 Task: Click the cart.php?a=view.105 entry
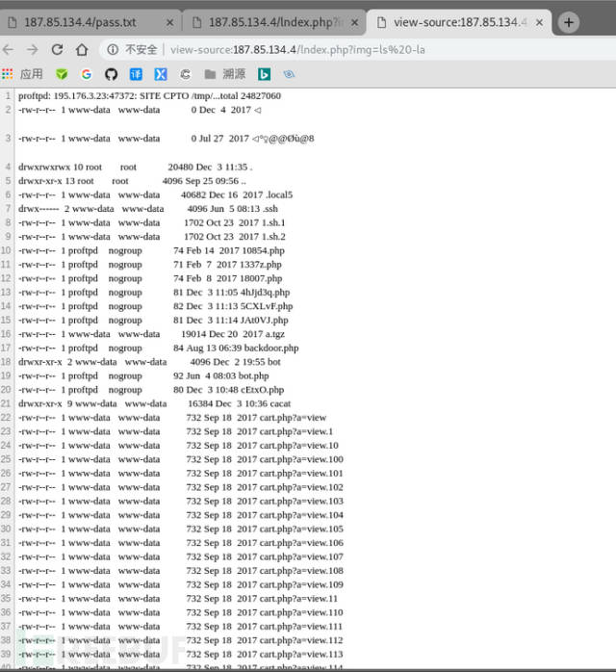[x=301, y=529]
